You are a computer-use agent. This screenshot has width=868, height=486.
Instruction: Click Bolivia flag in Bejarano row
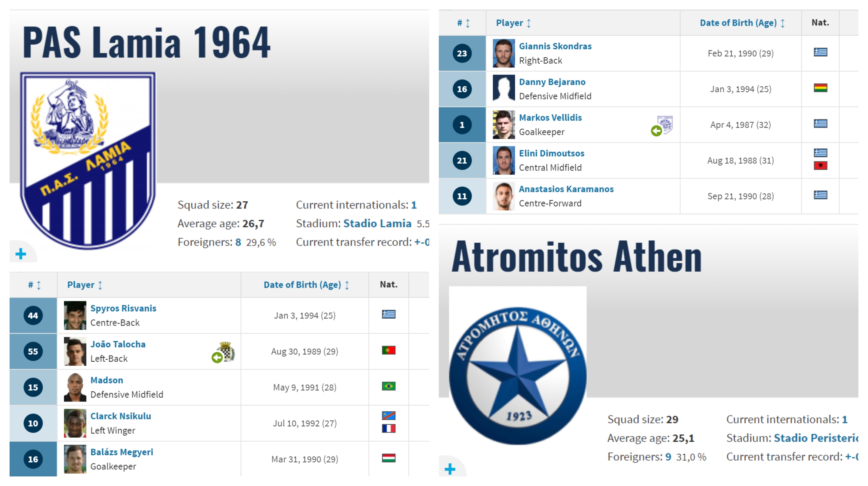(x=820, y=88)
